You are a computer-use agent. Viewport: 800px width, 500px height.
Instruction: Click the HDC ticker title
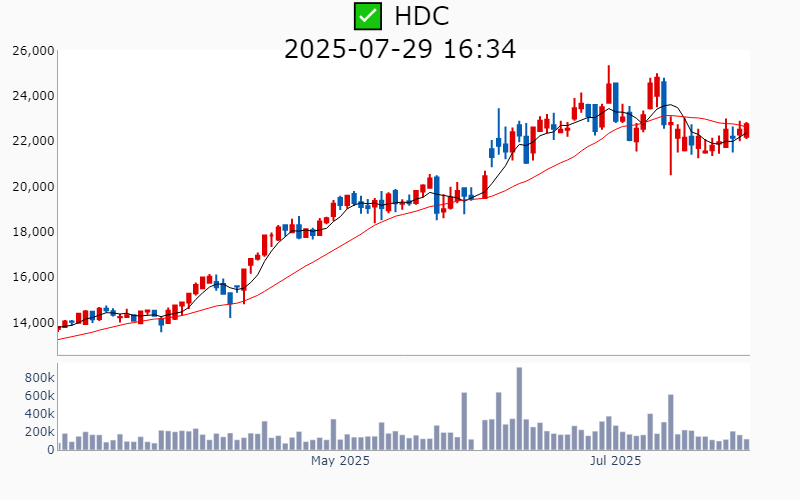coord(421,16)
